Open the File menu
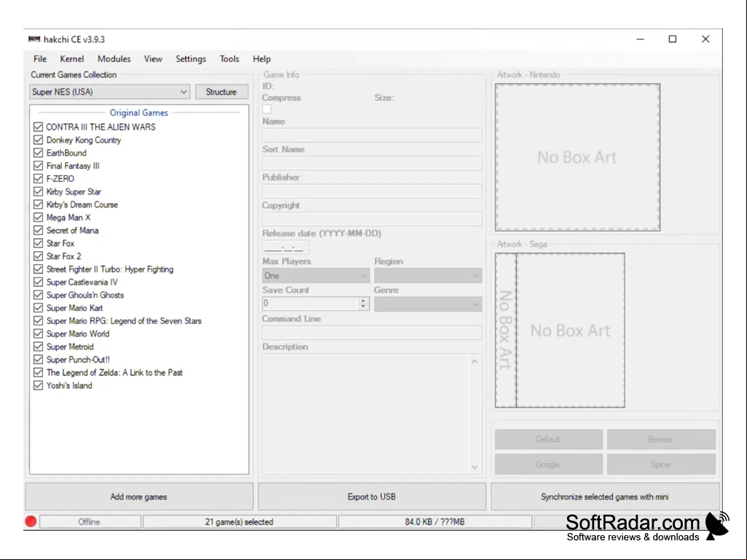This screenshot has height=560, width=747. tap(40, 59)
